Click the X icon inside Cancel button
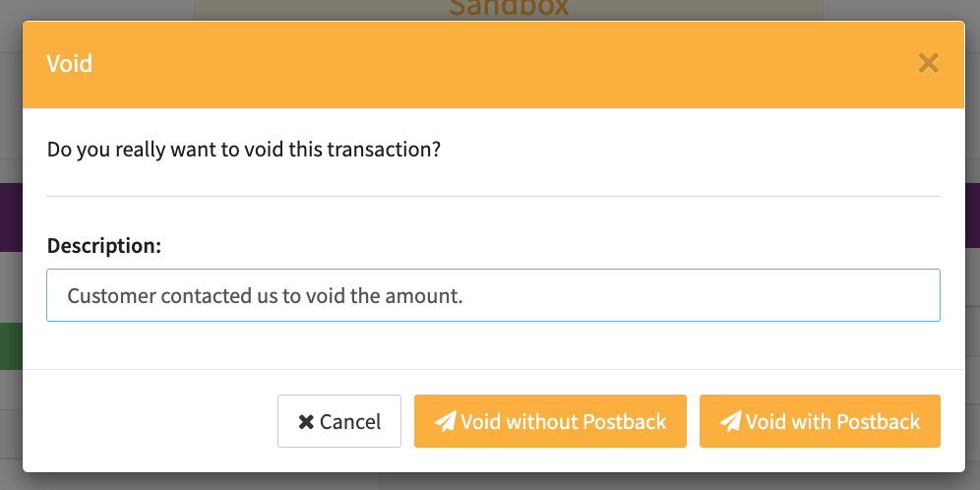Screen dimensions: 980x490 306,422
